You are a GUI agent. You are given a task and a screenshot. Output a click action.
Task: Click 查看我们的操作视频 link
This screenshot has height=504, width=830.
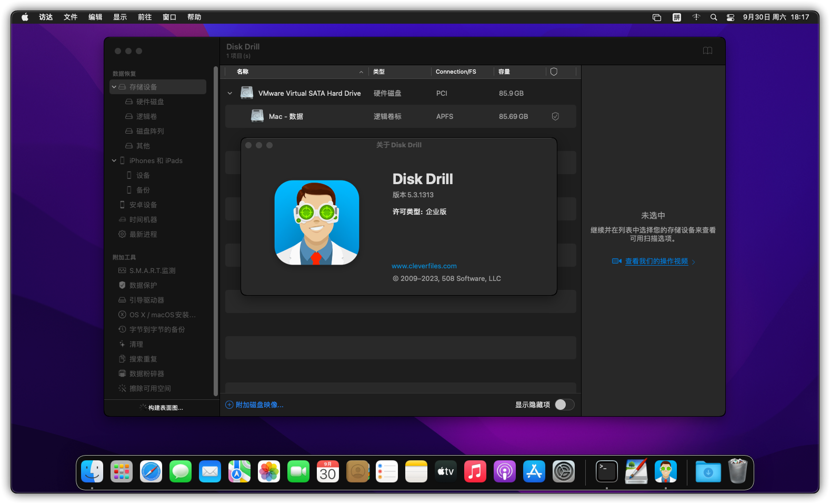click(x=656, y=261)
